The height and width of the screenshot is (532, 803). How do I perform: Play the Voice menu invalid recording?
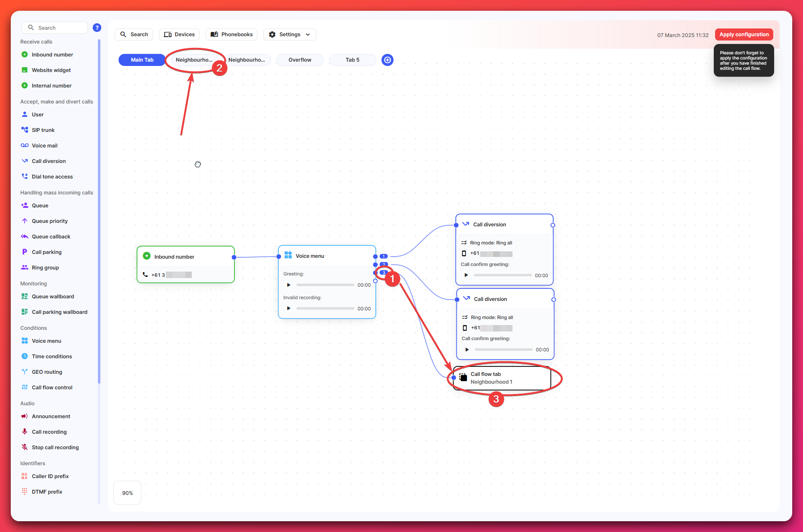(289, 308)
